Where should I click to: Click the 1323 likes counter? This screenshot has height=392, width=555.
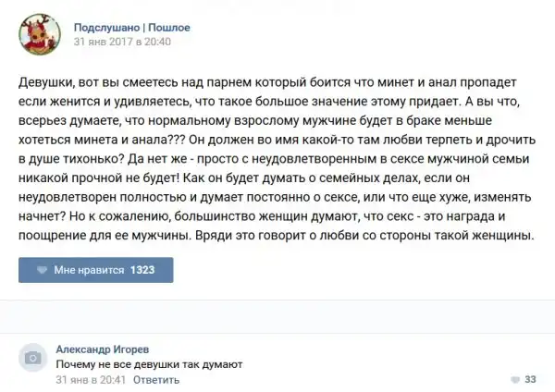pyautogui.click(x=142, y=270)
